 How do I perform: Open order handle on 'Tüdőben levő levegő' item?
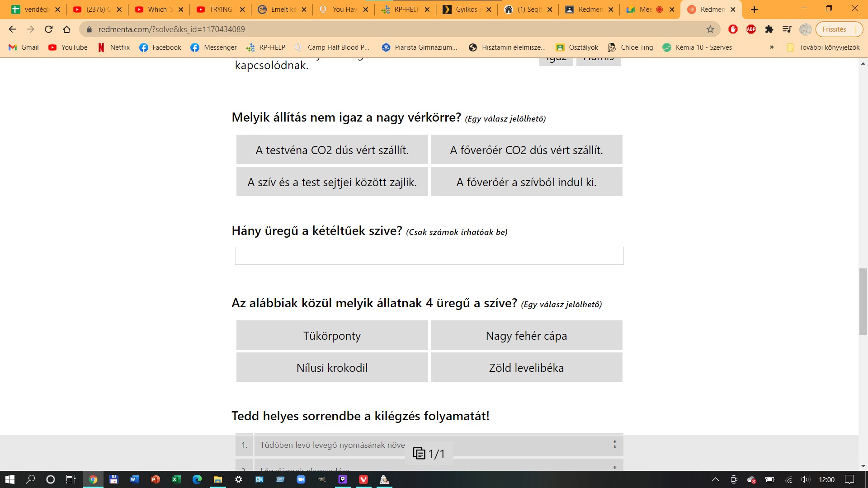(614, 445)
